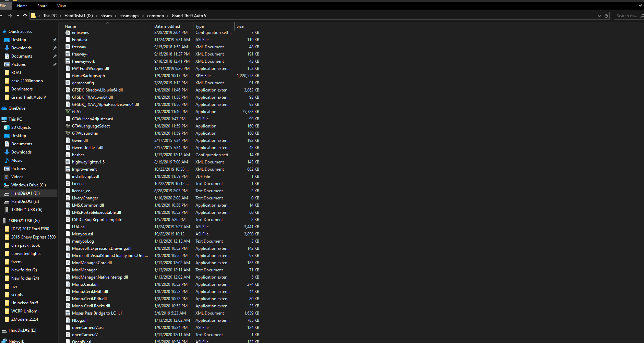Viewport: 644px width, 343px height.
Task: Expand the chevron after steamapps in path
Action: tap(143, 16)
